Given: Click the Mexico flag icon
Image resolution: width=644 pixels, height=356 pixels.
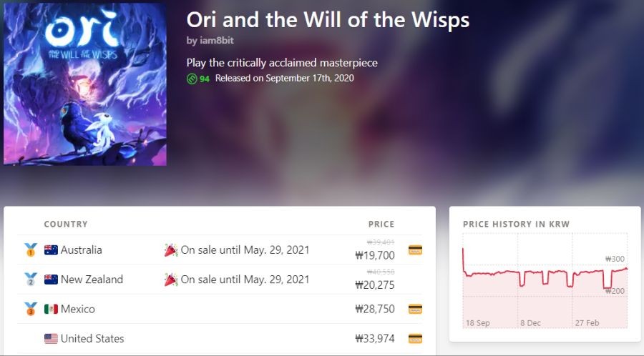Looking at the screenshot, I should (51, 309).
